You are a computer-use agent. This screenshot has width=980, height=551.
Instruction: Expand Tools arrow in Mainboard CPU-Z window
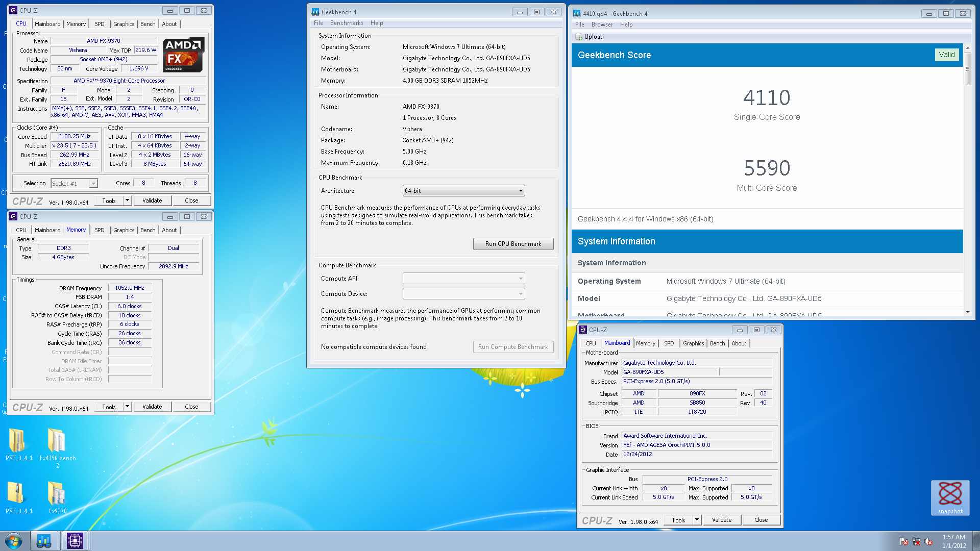(x=697, y=520)
